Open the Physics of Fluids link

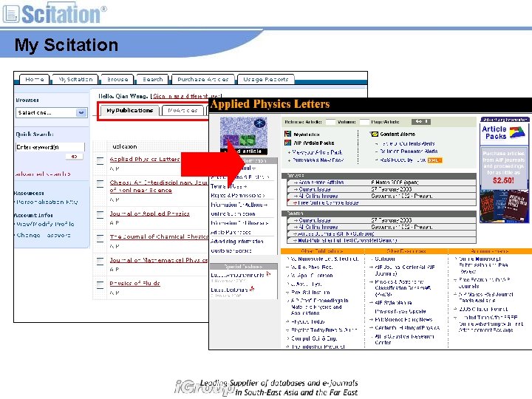pyautogui.click(x=134, y=283)
